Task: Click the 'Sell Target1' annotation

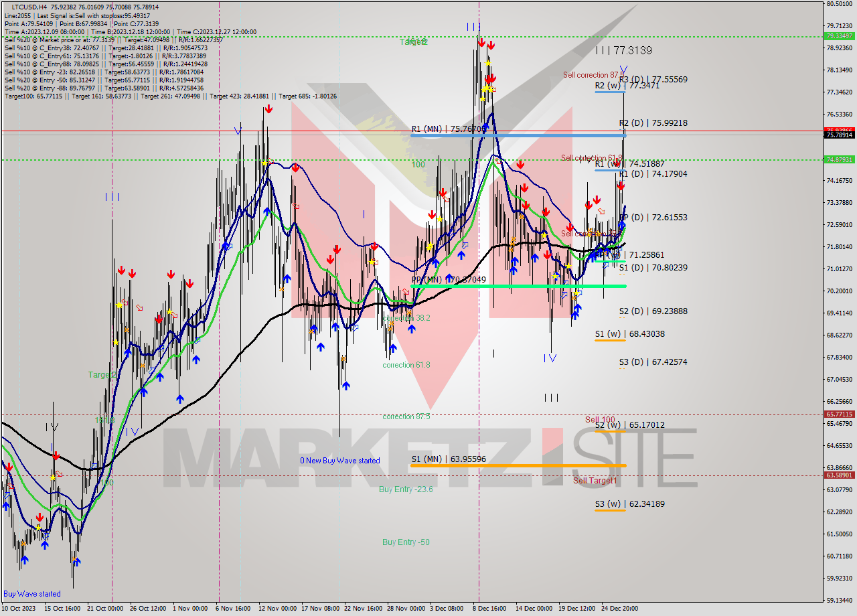Action: [595, 480]
